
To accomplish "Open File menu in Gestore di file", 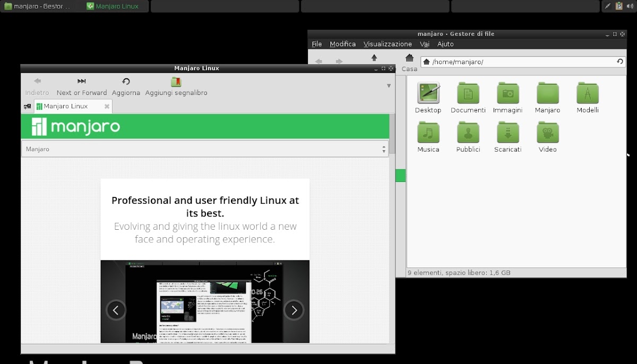I will point(317,44).
